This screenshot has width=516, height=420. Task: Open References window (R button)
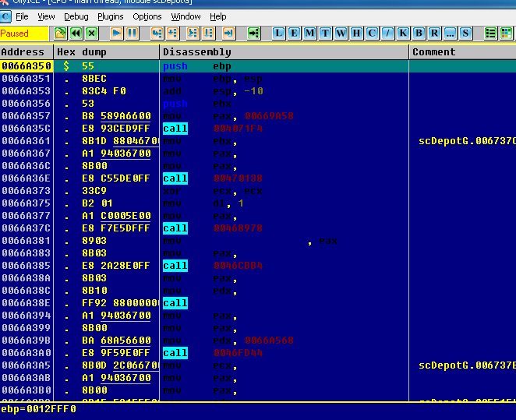pyautogui.click(x=434, y=34)
